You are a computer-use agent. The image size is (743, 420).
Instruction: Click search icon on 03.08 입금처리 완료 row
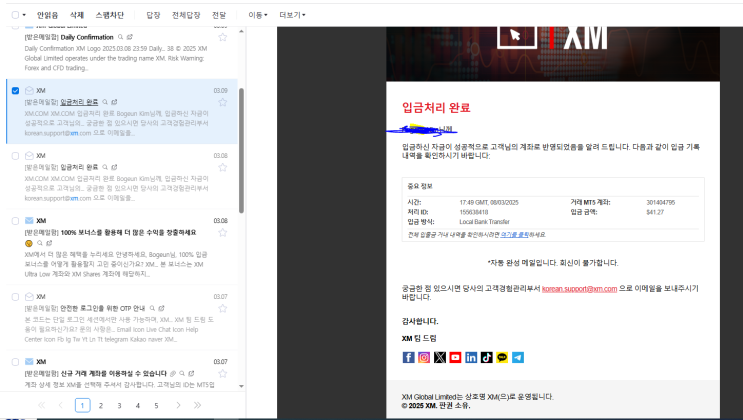click(105, 167)
